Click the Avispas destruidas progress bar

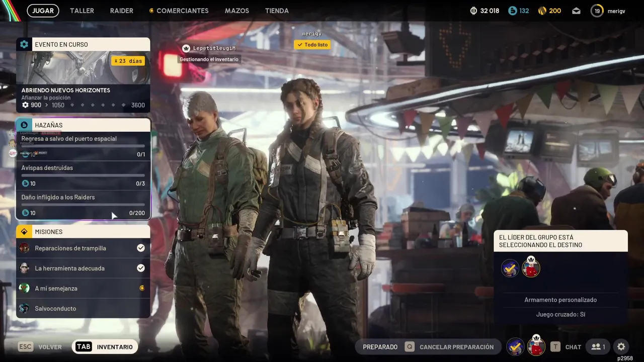click(x=83, y=175)
